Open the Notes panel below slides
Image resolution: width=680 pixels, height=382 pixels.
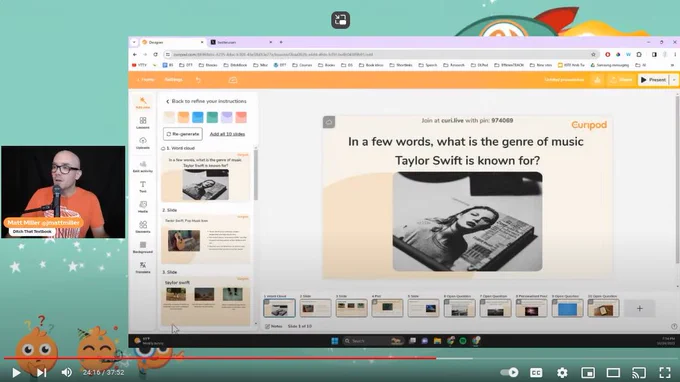[x=274, y=326]
